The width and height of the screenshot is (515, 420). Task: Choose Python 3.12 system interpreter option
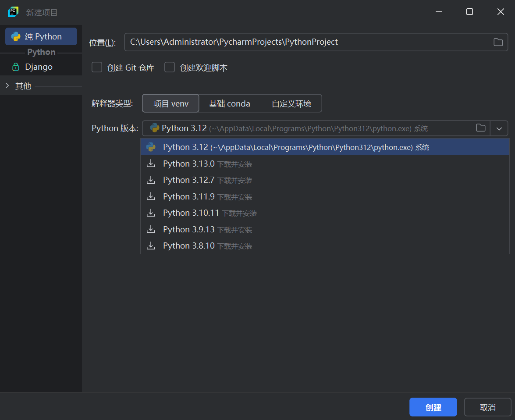325,147
